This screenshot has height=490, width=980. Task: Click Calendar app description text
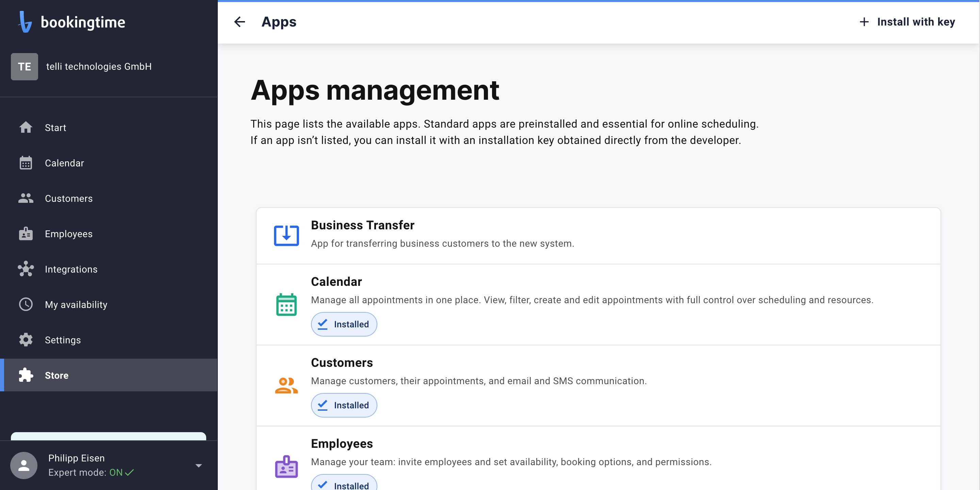coord(592,300)
